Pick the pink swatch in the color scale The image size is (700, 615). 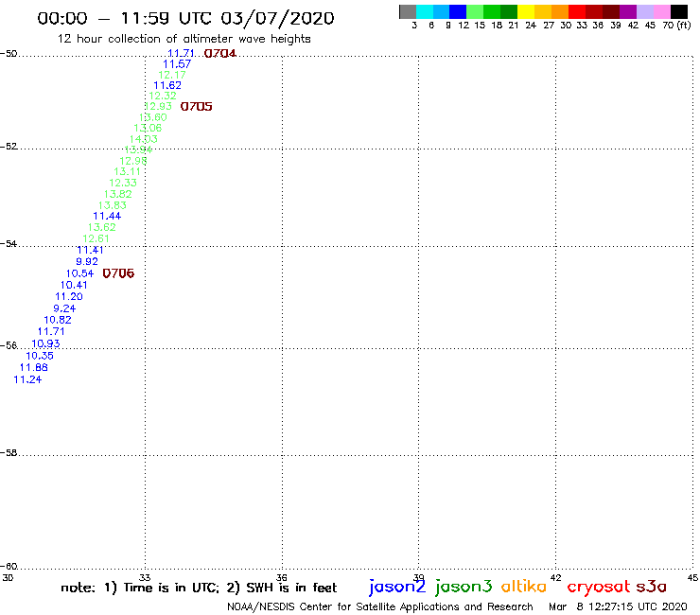(662, 11)
